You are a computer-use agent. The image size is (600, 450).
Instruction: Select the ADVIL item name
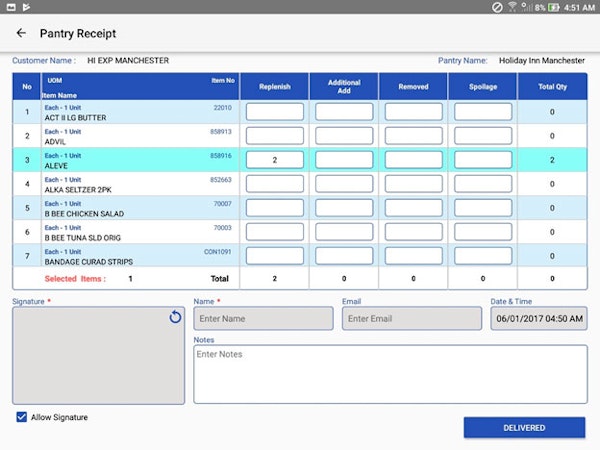(x=55, y=142)
